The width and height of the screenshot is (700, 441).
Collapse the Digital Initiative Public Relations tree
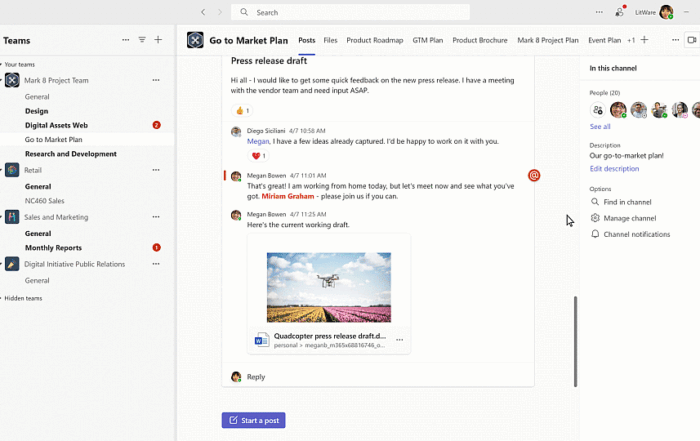pyautogui.click(x=1, y=264)
